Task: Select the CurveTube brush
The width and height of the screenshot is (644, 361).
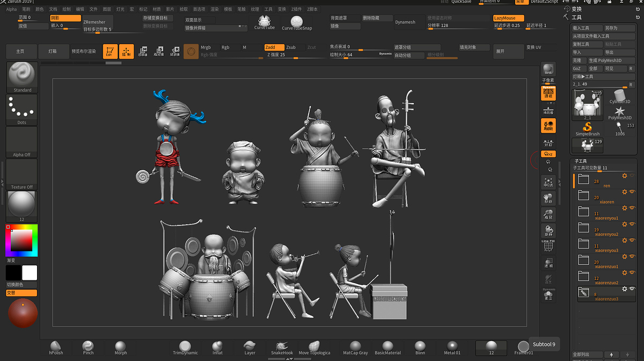Action: 265,23
